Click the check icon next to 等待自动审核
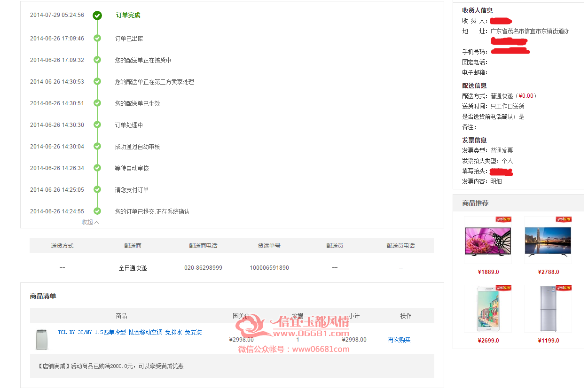The image size is (588, 390). (x=97, y=168)
